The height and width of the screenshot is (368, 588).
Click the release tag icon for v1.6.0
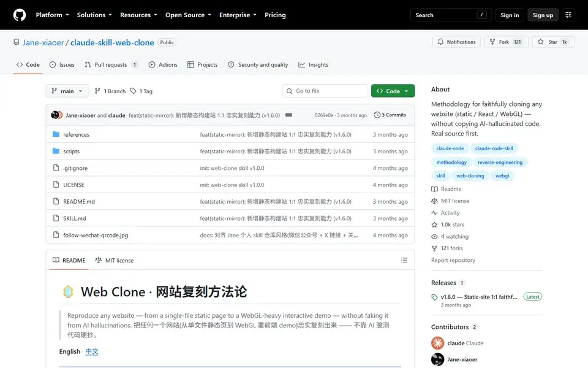click(434, 297)
